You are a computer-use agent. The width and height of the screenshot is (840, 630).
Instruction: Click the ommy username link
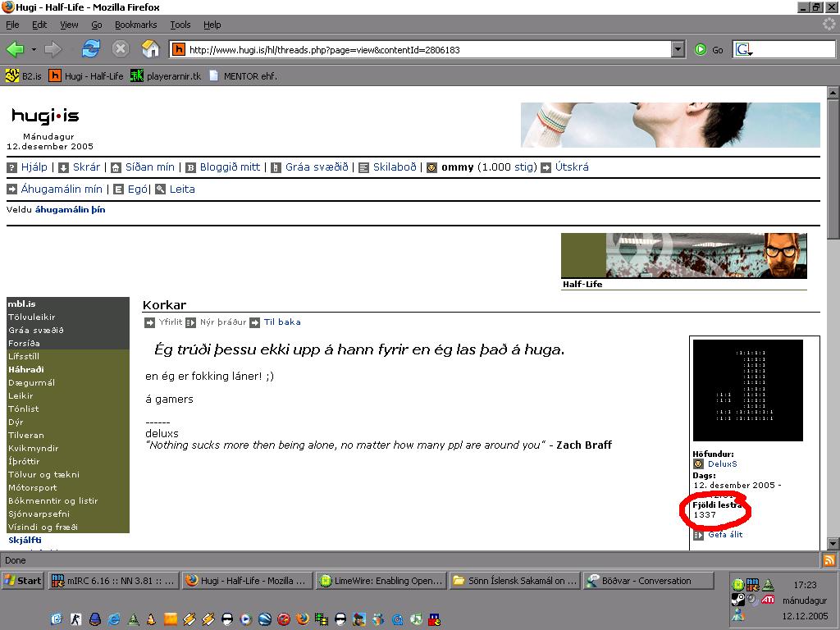(457, 167)
